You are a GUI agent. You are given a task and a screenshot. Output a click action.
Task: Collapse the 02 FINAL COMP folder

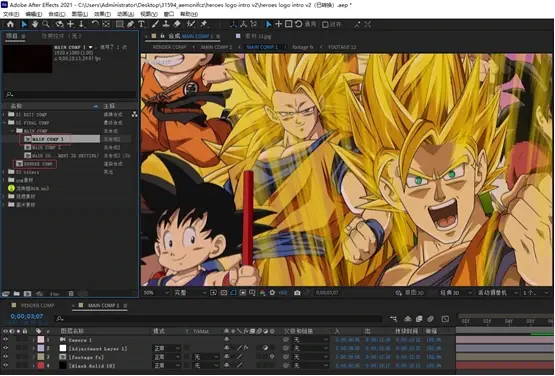pos(4,123)
